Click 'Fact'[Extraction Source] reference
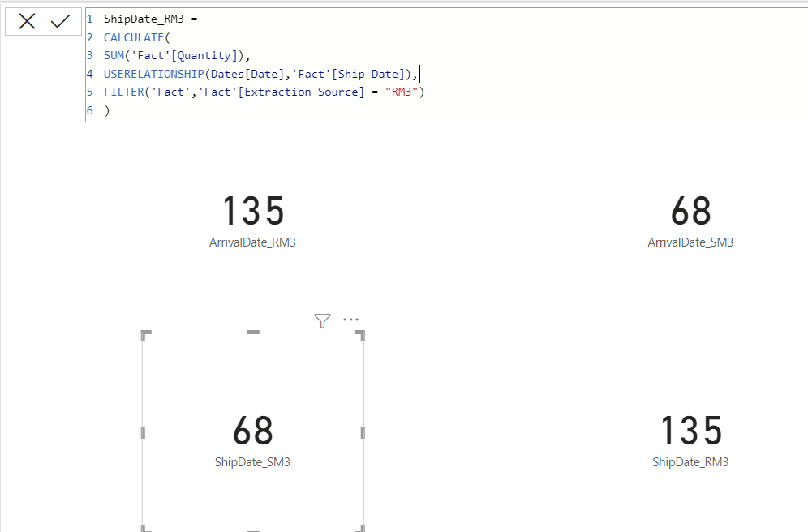Screen dimensions: 808x532 tap(282, 92)
